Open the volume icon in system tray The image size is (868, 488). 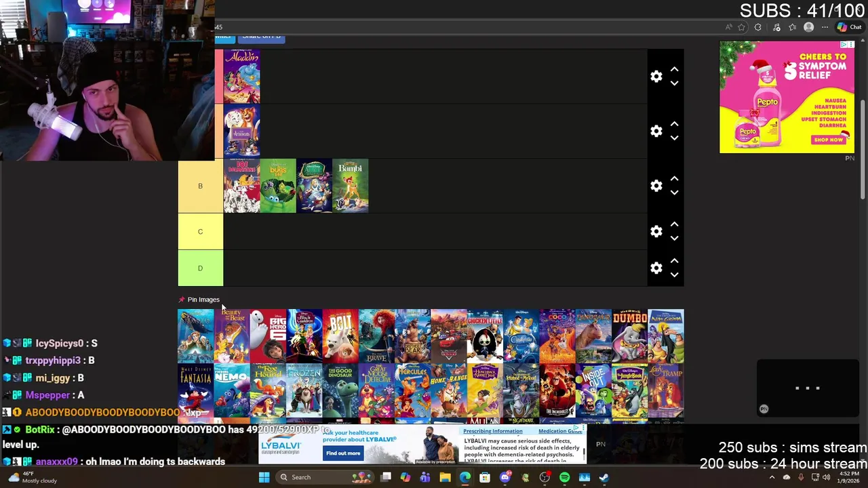point(827,477)
